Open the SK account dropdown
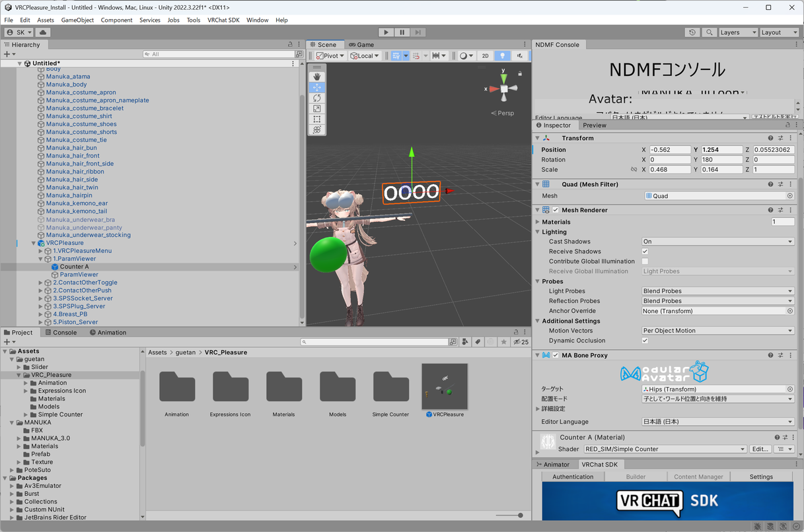The height and width of the screenshot is (532, 804). [18, 32]
